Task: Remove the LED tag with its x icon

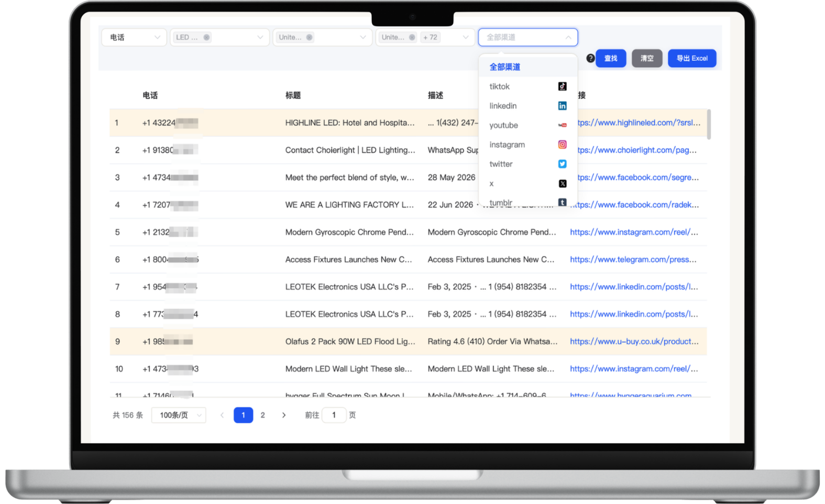Action: 206,37
